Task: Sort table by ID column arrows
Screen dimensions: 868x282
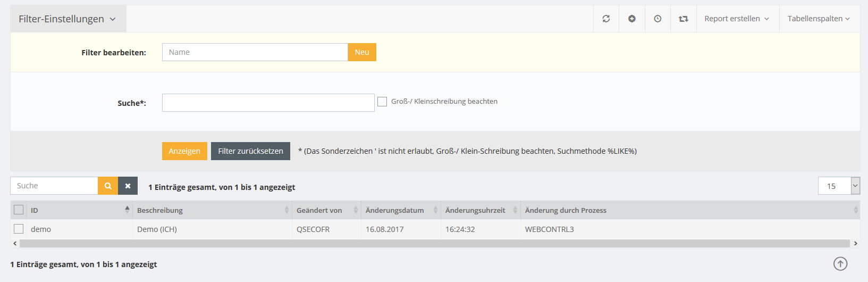Action: pos(127,210)
